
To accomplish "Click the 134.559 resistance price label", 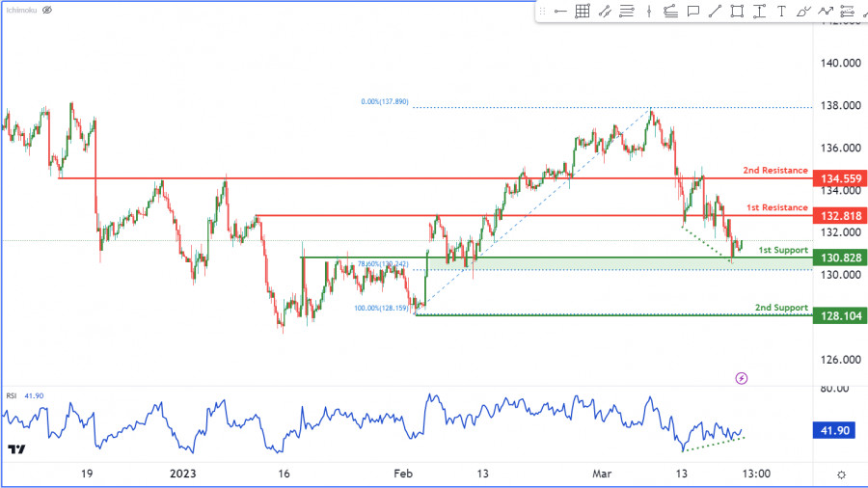I will (x=840, y=178).
